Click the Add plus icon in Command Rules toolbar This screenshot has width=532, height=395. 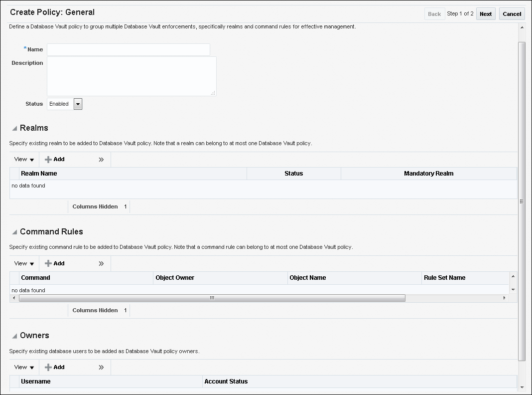click(x=48, y=263)
